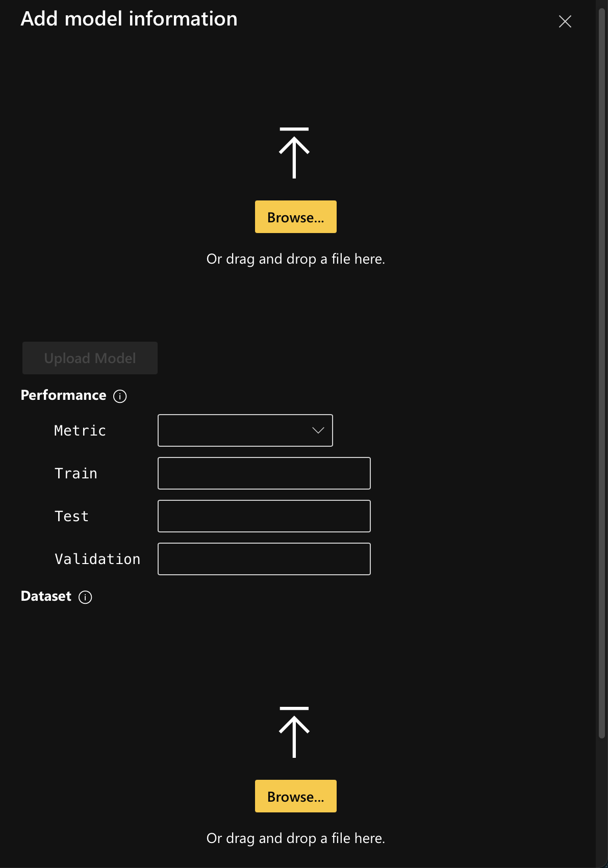
Task: Open the Performance info icon
Action: coord(120,396)
